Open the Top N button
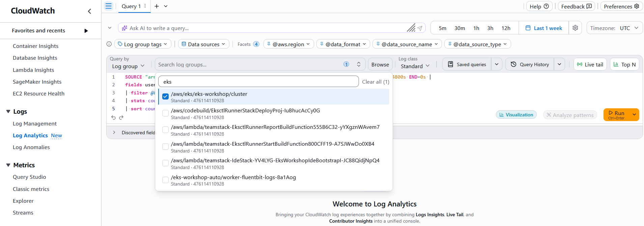The height and width of the screenshot is (226, 644). click(x=624, y=64)
